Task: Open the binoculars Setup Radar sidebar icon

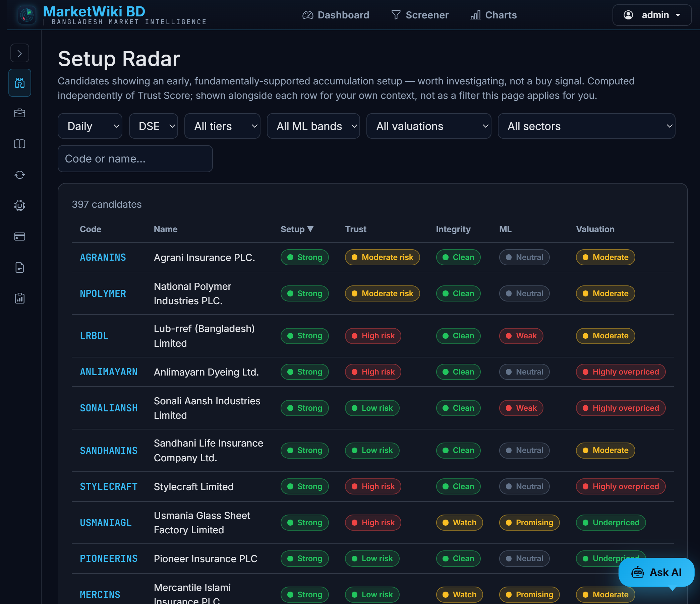Action: coord(19,83)
